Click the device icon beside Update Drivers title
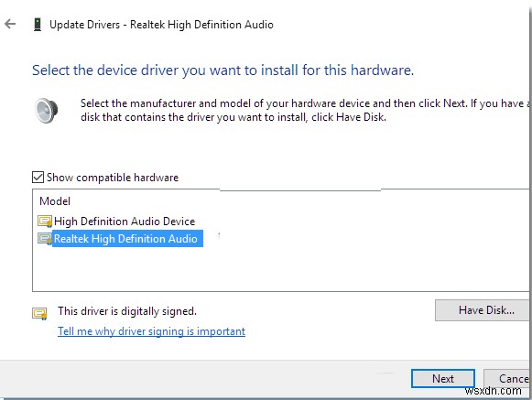532x400 pixels. pos(38,25)
